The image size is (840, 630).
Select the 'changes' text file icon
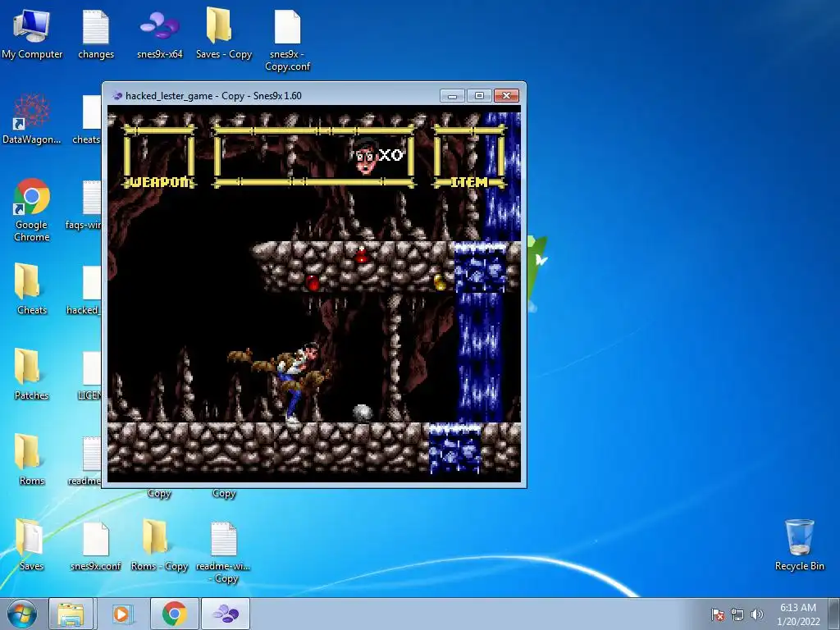pyautogui.click(x=96, y=34)
